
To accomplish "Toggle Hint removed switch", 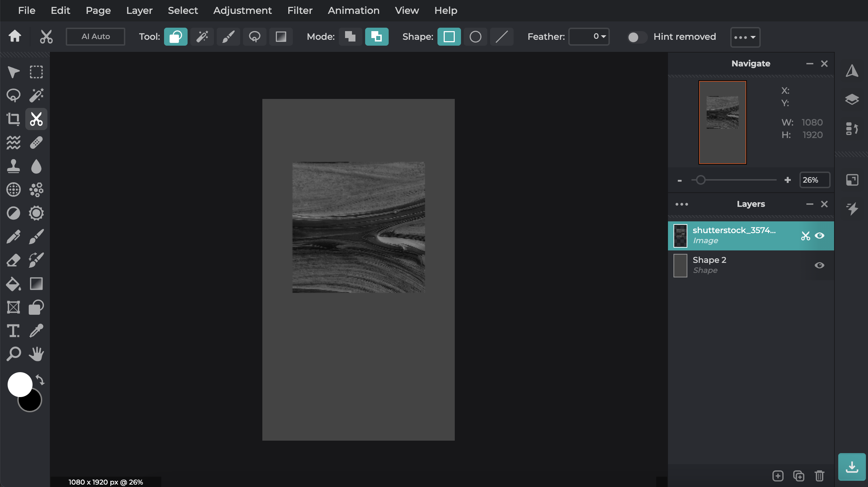I will (637, 37).
